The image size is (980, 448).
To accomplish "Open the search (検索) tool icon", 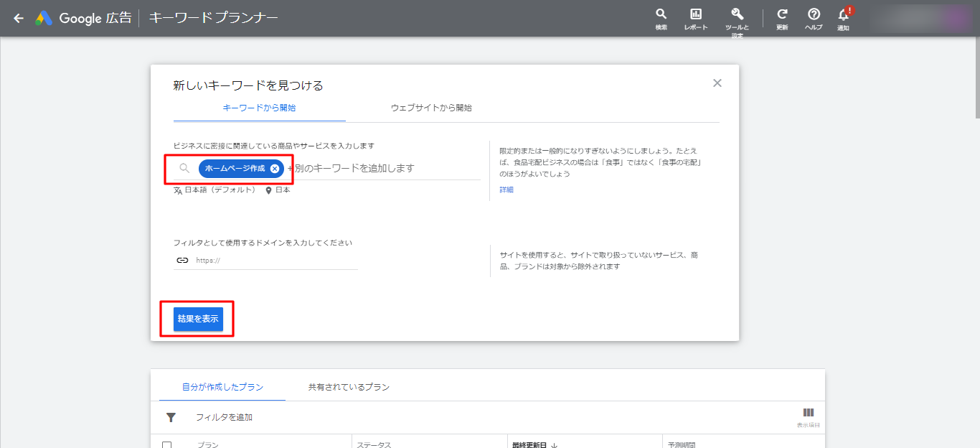I will tap(661, 15).
